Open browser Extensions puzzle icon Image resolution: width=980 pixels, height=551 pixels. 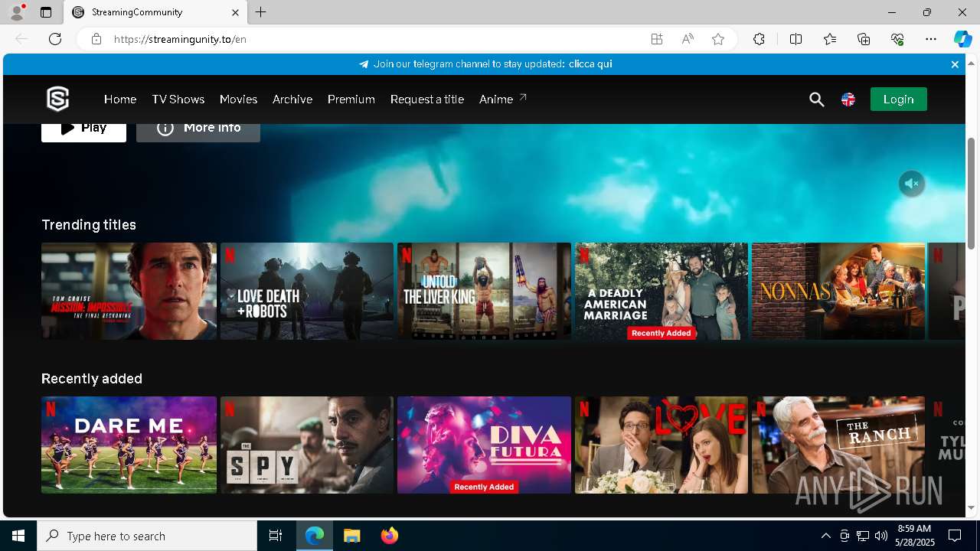(759, 39)
